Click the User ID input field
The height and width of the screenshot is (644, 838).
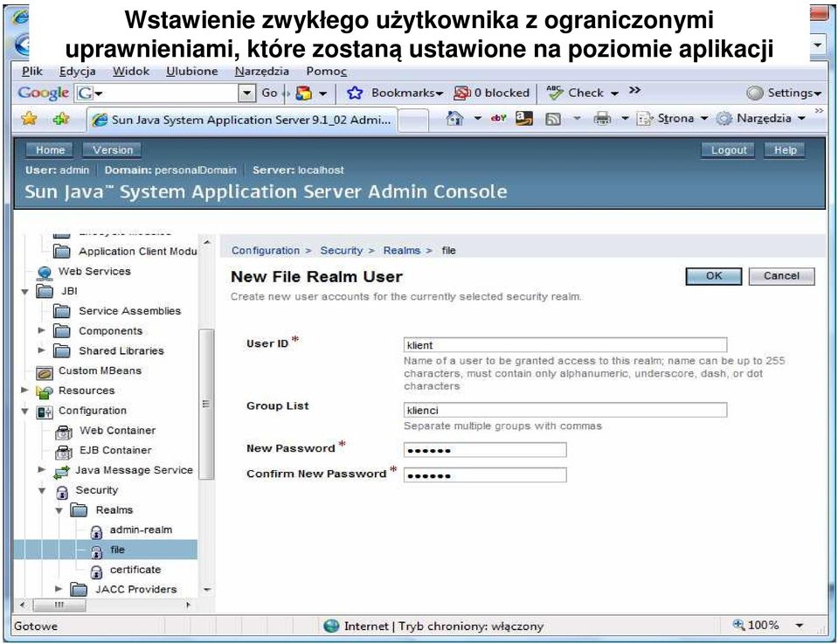565,344
